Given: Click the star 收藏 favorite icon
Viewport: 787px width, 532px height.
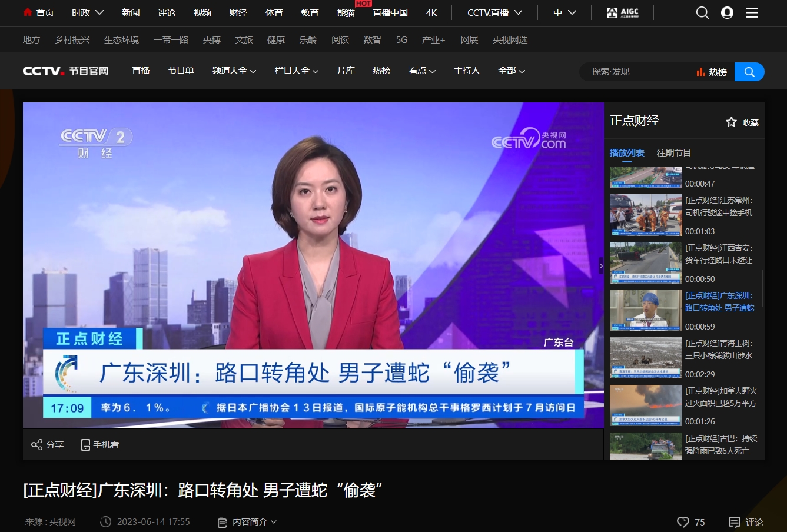Looking at the screenshot, I should tap(742, 122).
